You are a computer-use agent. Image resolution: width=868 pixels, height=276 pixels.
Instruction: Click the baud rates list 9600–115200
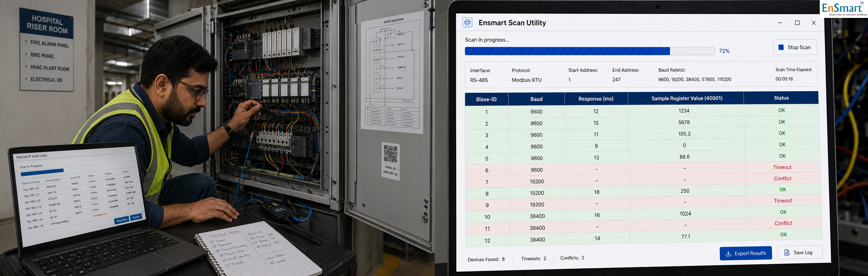[x=695, y=79]
